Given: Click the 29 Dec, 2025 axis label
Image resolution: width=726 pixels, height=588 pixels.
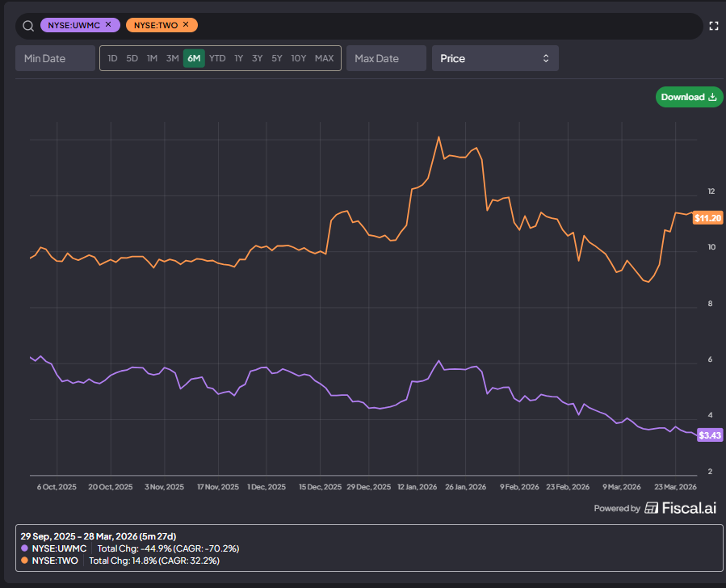Looking at the screenshot, I should tap(368, 487).
